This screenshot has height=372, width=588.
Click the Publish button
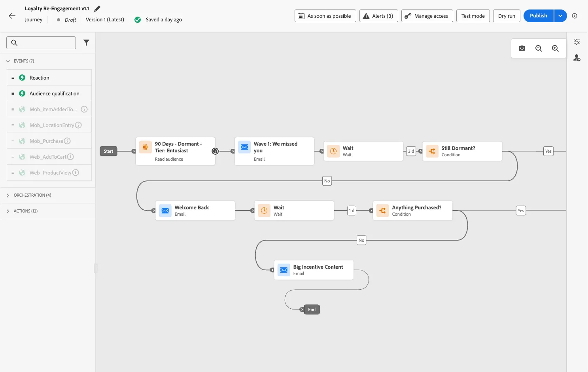[539, 16]
